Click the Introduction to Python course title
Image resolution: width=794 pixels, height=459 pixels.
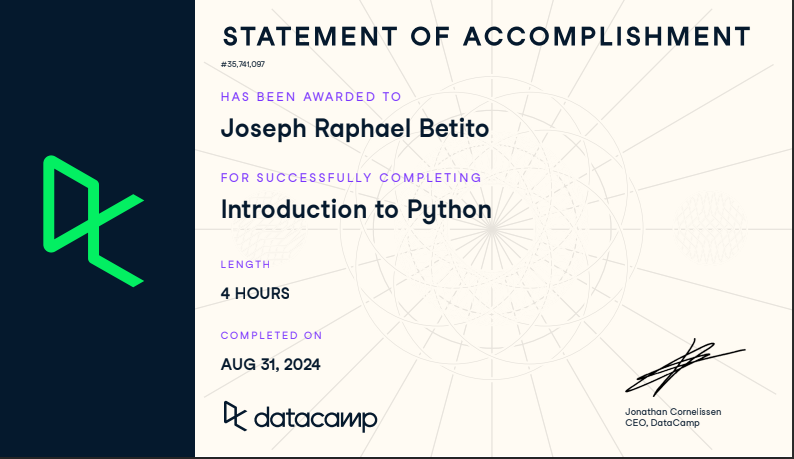pyautogui.click(x=356, y=210)
